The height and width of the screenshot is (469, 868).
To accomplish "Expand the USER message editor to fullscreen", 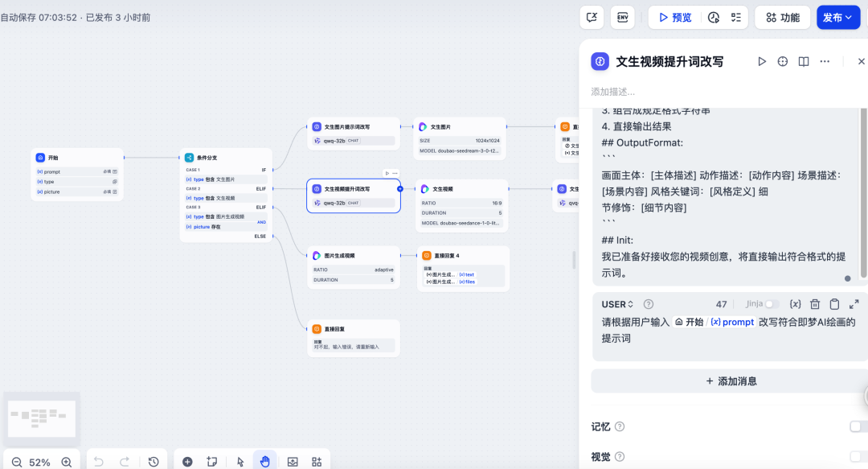I will pyautogui.click(x=854, y=304).
